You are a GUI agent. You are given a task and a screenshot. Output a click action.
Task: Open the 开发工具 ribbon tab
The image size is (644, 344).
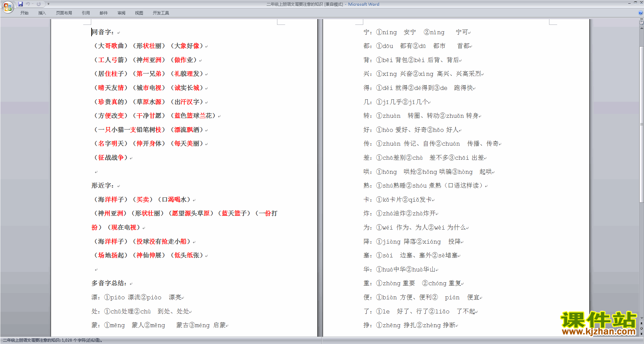coord(161,13)
